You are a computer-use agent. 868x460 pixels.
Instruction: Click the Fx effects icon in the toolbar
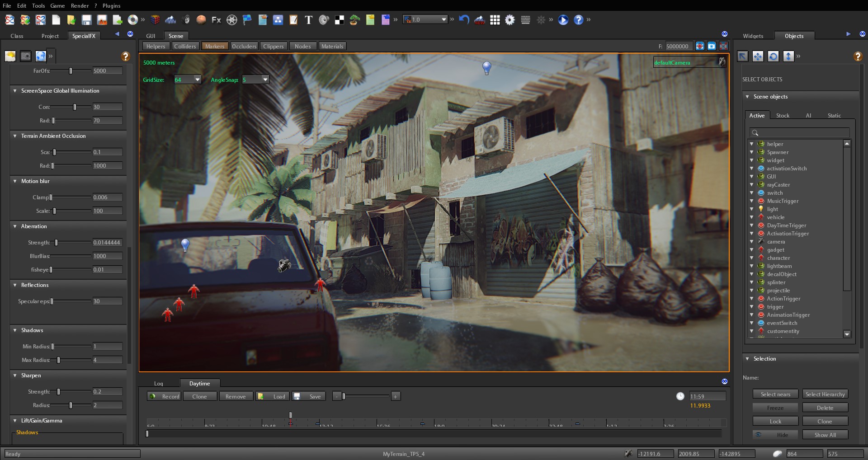tap(216, 20)
